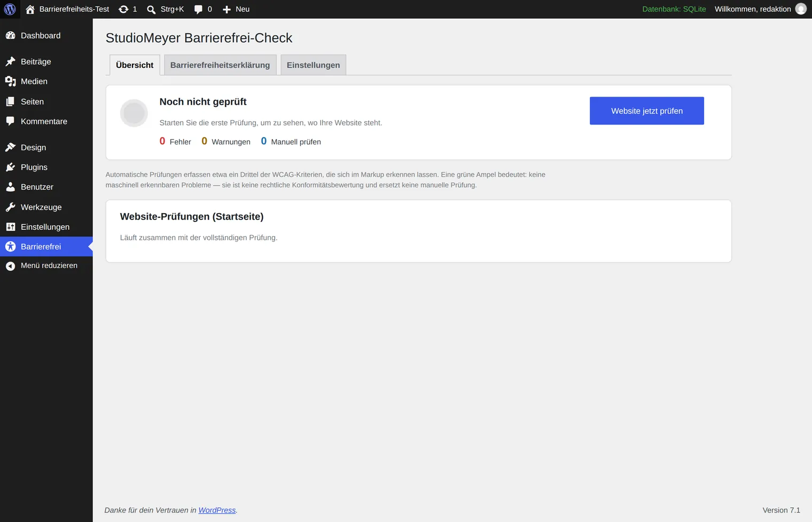Click the 'Version 7.1' footer text
Viewport: 812px width, 522px height.
point(781,510)
